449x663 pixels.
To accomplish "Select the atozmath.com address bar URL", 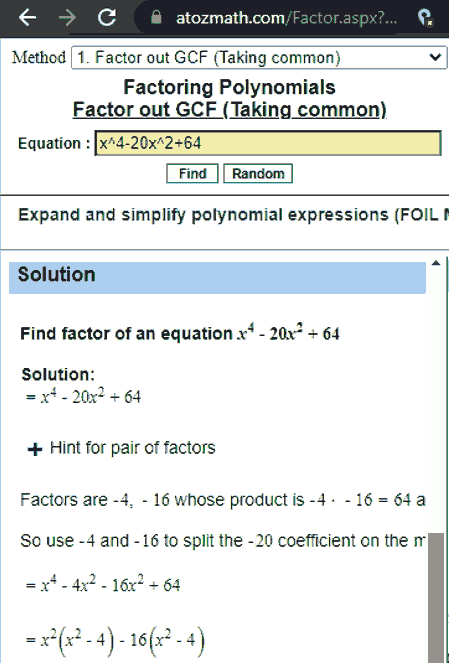I will pos(286,18).
